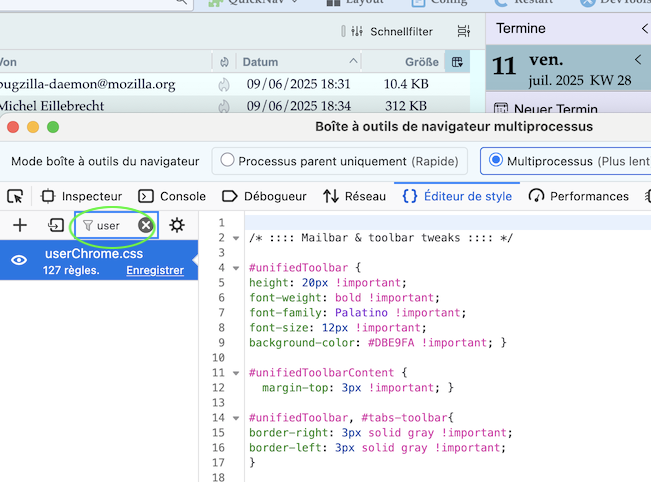Select the Multiprocessus radio option
The width and height of the screenshot is (651, 482).
(x=496, y=160)
